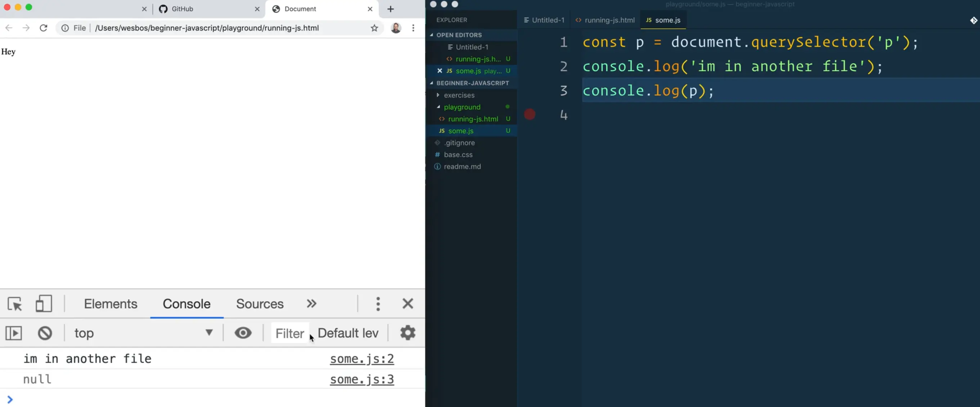Switch to the Elements tab
The height and width of the screenshot is (407, 980).
110,304
